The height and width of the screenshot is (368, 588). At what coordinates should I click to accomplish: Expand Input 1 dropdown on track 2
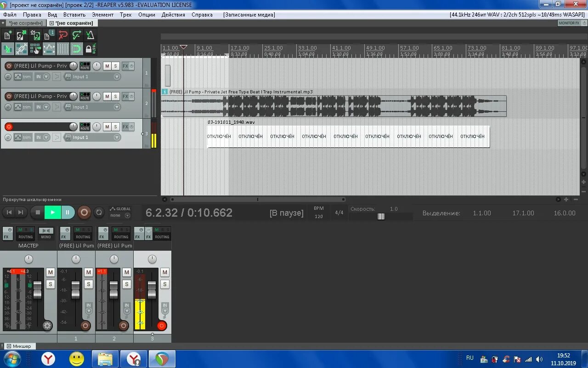(x=117, y=107)
